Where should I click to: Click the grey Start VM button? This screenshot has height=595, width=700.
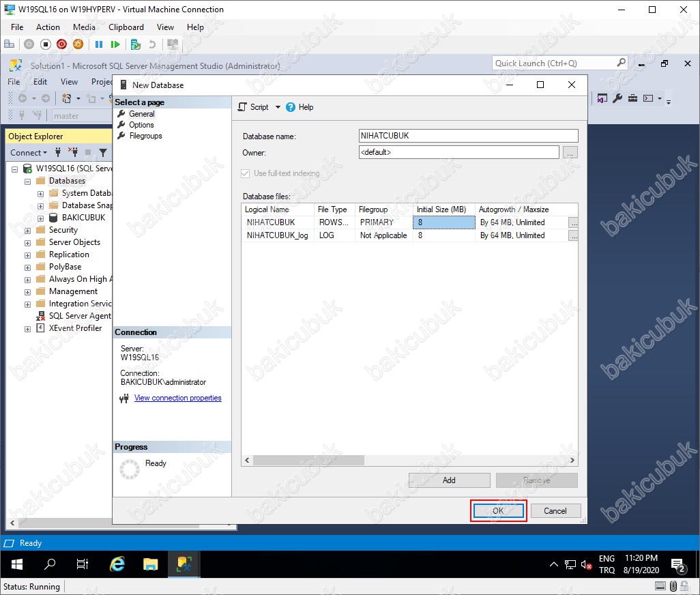click(x=29, y=44)
